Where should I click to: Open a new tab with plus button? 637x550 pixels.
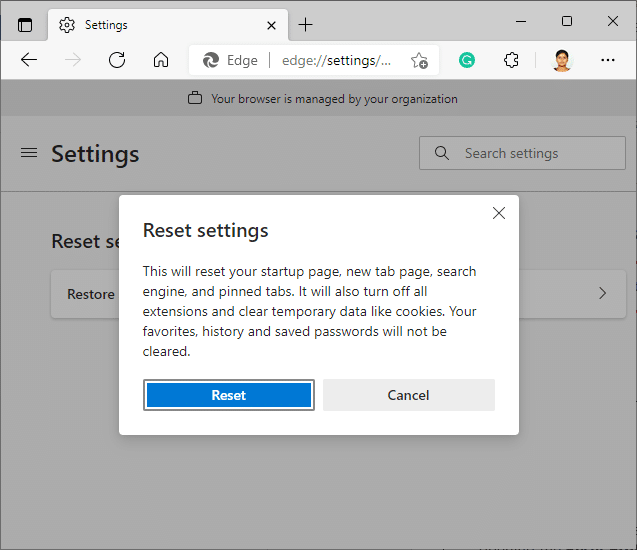tap(305, 24)
